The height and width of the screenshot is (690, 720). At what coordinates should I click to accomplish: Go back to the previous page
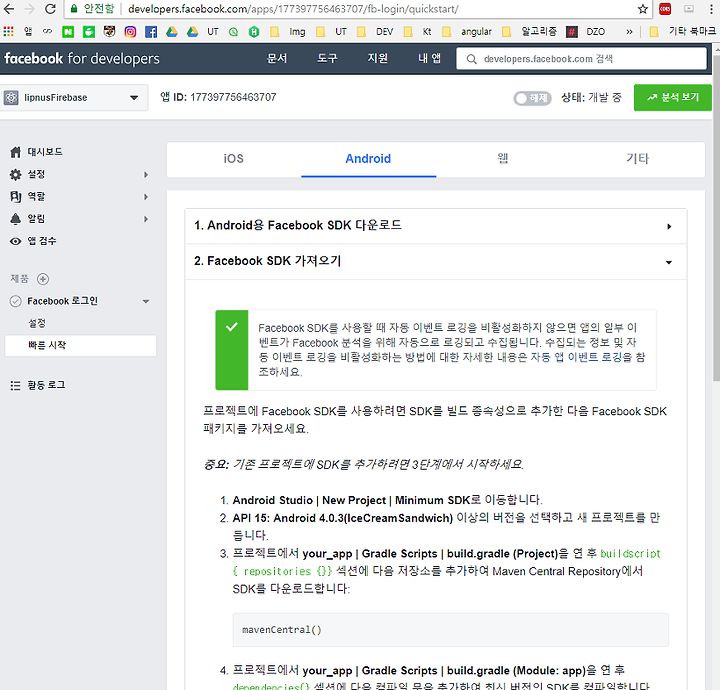pos(9,9)
